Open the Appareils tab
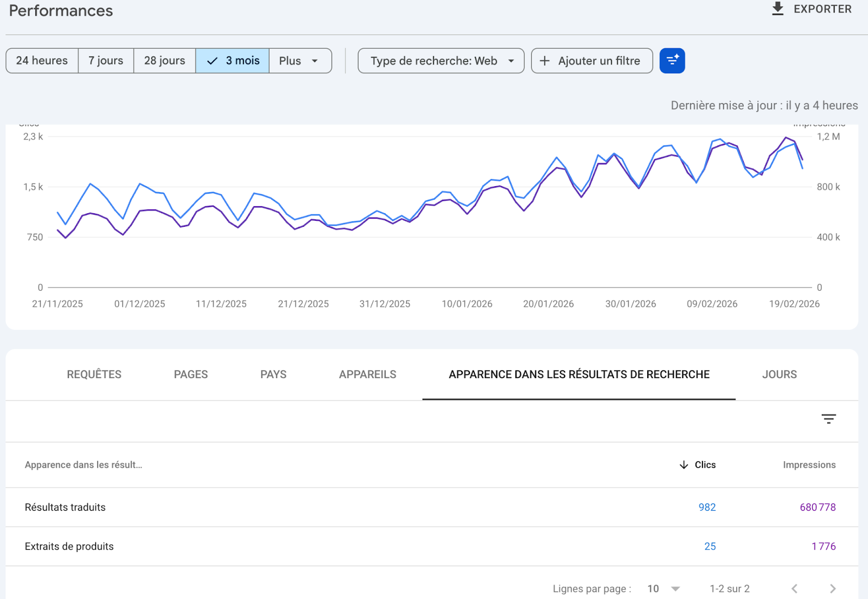This screenshot has height=599, width=868. [367, 374]
